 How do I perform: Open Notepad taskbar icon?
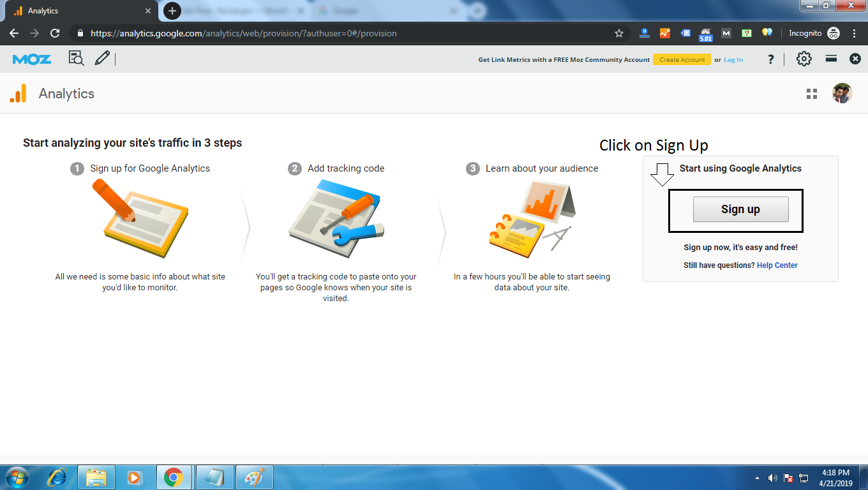pos(214,477)
